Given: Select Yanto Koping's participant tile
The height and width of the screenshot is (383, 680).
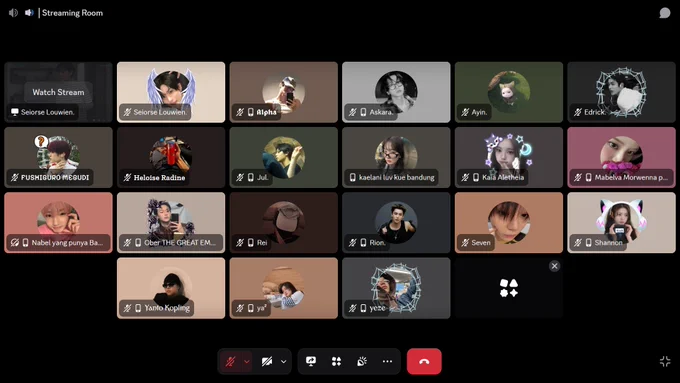Looking at the screenshot, I should (x=171, y=288).
